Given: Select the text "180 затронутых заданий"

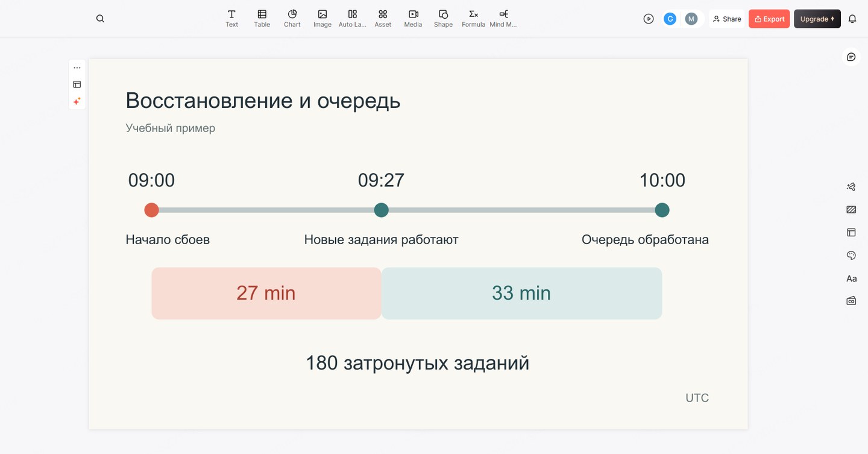Looking at the screenshot, I should point(417,363).
